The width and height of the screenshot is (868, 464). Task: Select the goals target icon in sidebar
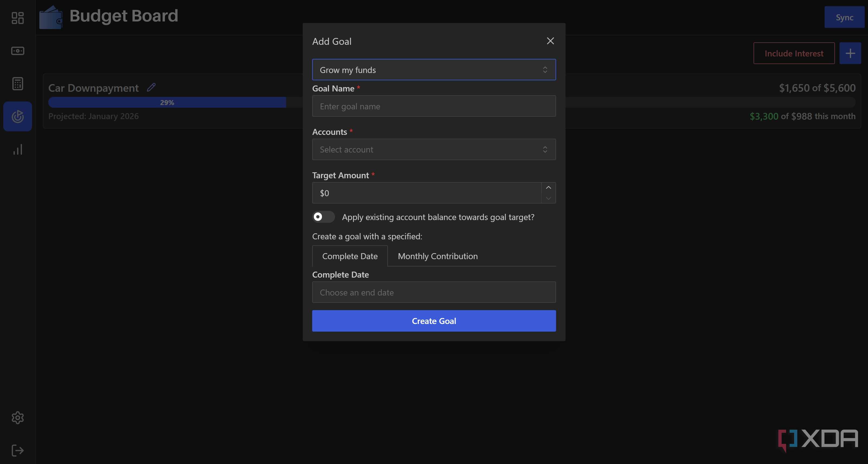(18, 116)
